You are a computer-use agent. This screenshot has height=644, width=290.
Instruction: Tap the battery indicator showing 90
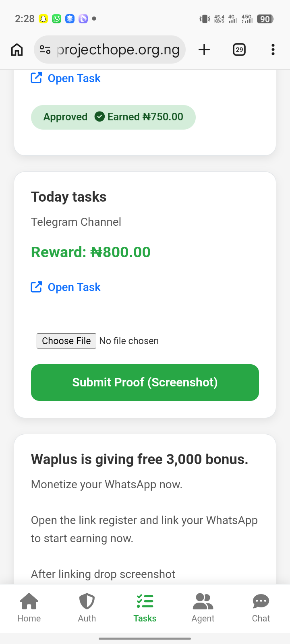[265, 19]
